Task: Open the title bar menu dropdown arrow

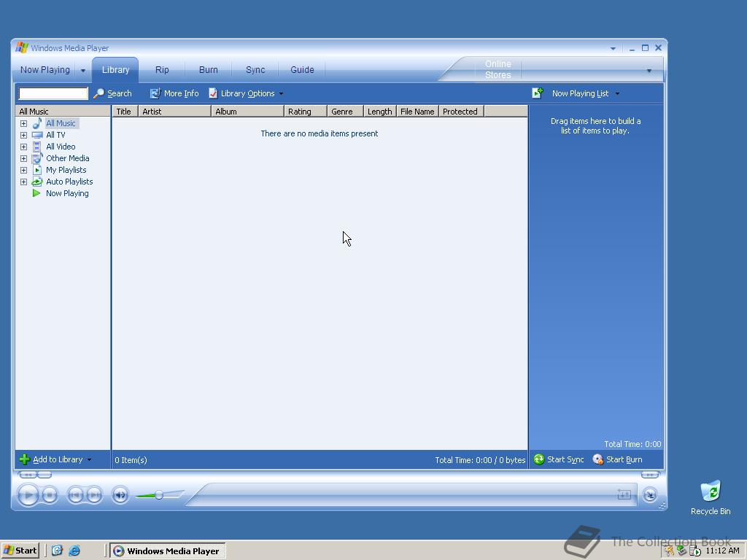Action: click(x=613, y=49)
